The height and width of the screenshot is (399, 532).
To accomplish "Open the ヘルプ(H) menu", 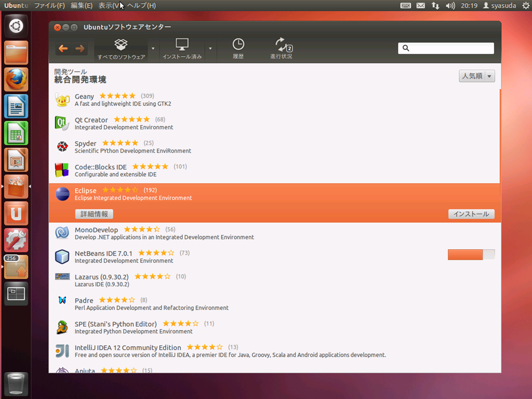I will (141, 5).
